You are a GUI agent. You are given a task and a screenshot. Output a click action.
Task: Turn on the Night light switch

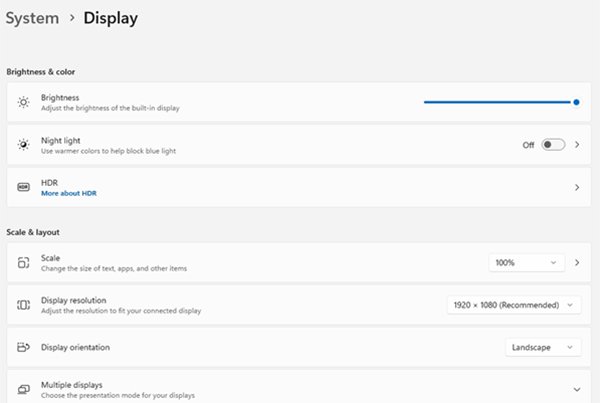click(x=553, y=145)
